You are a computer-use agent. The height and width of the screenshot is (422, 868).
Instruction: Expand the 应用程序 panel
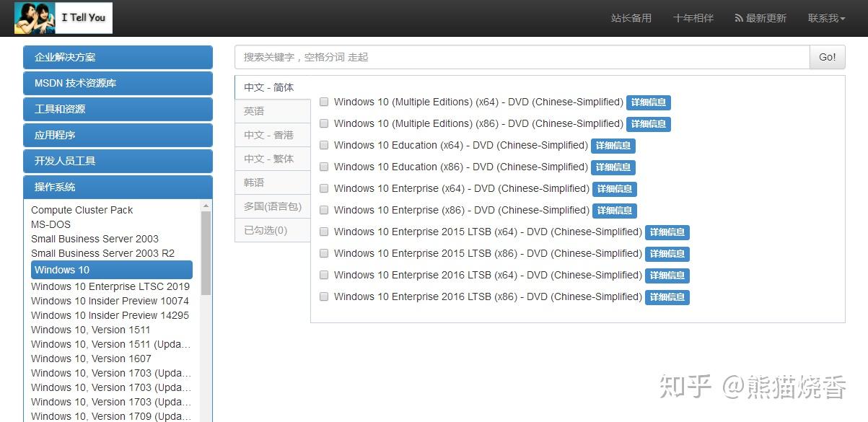118,135
